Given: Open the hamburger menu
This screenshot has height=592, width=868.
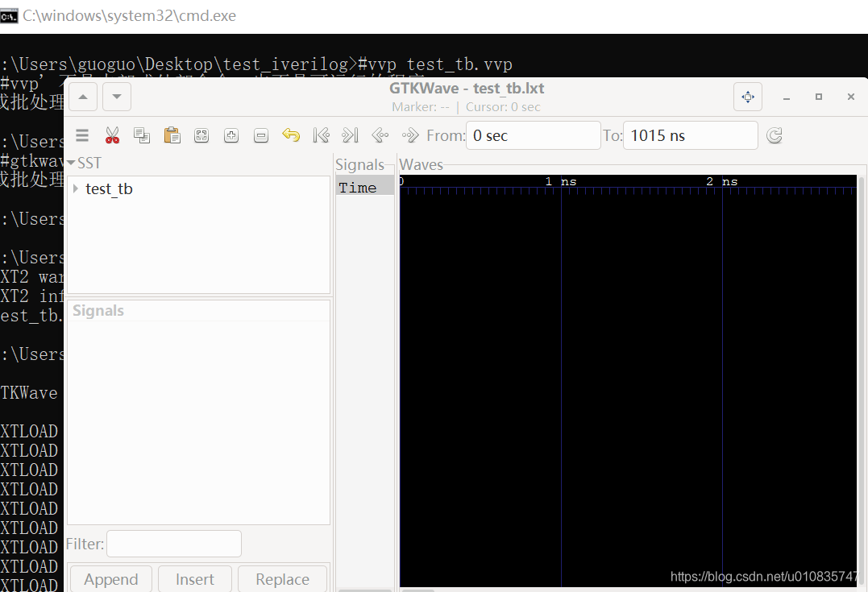Looking at the screenshot, I should pyautogui.click(x=81, y=135).
